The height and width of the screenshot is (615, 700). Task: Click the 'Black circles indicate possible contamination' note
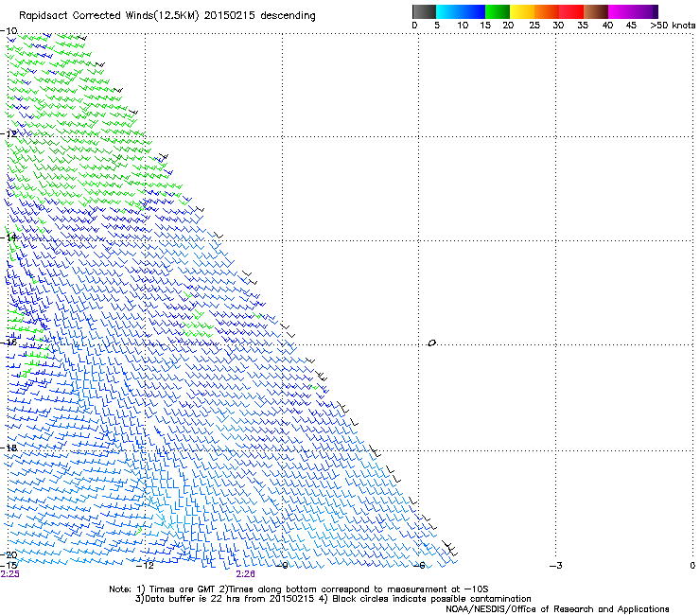coord(431,599)
